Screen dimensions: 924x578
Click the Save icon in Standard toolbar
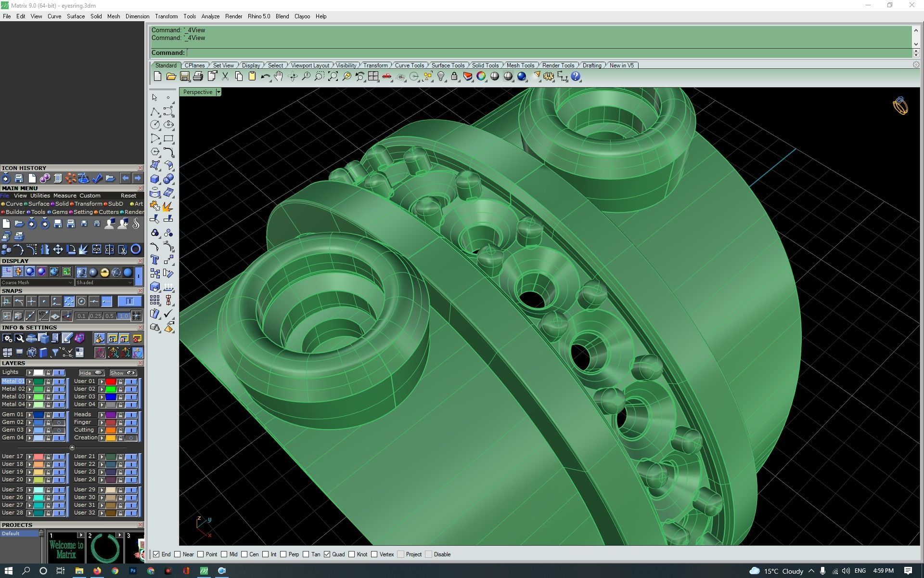pyautogui.click(x=184, y=76)
